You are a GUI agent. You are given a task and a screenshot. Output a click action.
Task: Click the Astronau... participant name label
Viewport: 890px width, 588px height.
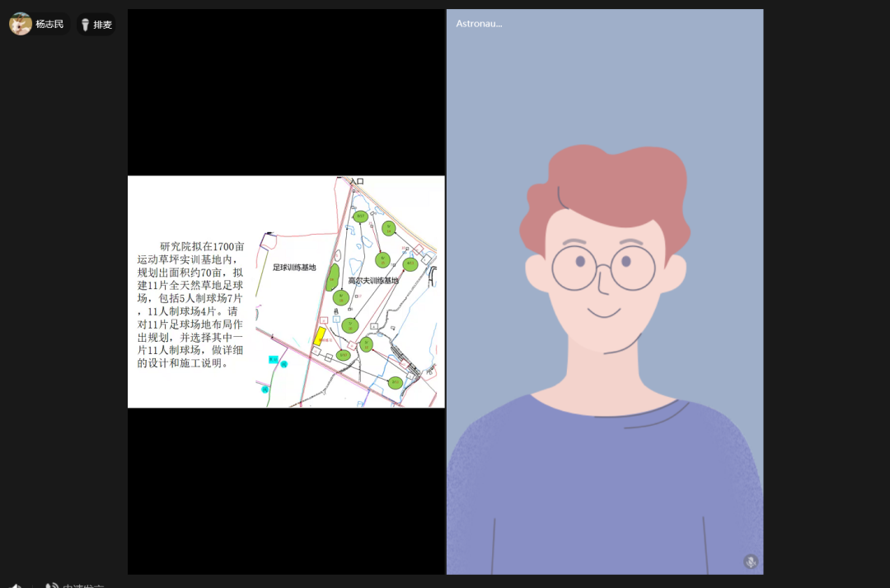(x=479, y=24)
